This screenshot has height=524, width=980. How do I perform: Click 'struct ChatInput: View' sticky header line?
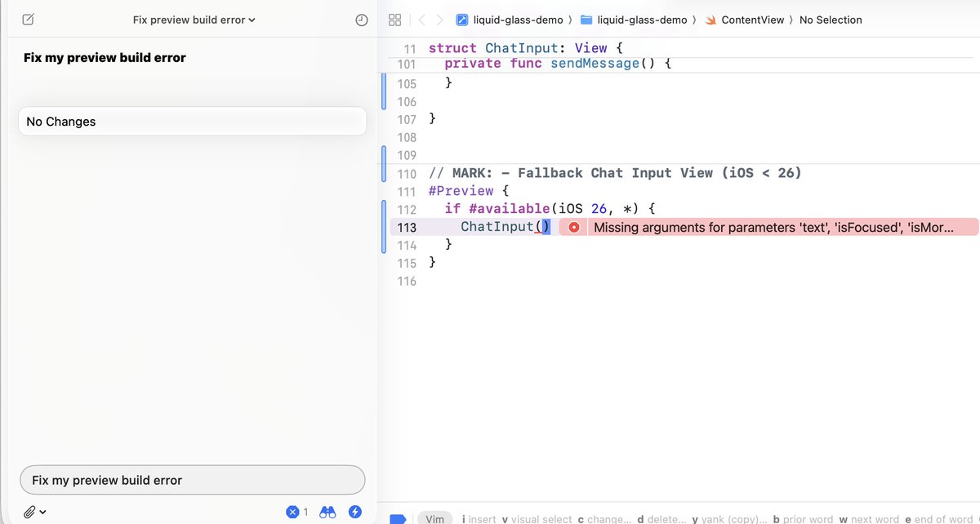click(526, 48)
